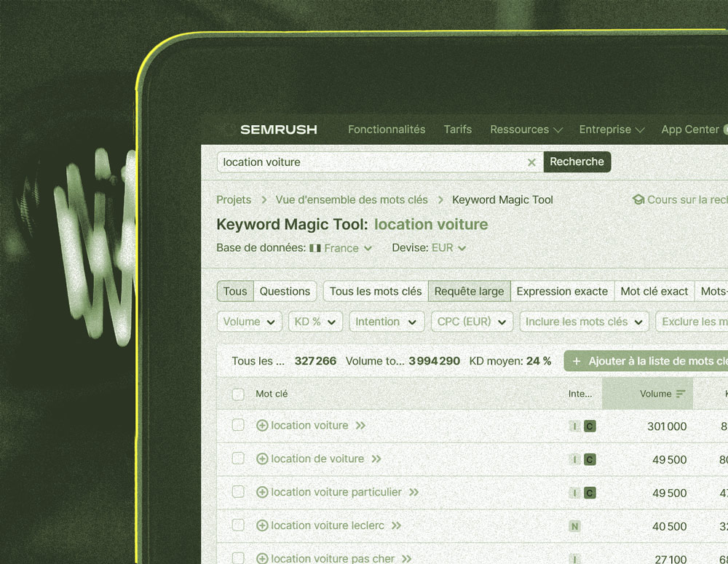The width and height of the screenshot is (728, 564).
Task: Open Cours sur la recherche link
Action: click(680, 200)
